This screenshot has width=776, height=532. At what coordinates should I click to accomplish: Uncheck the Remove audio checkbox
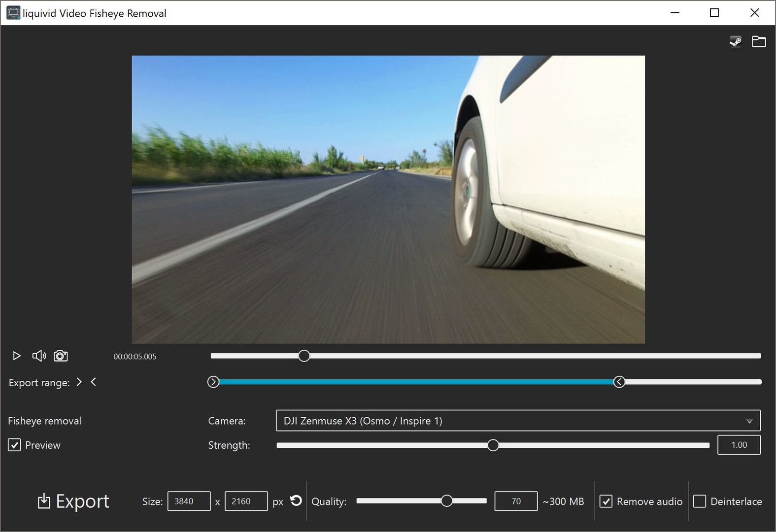pyautogui.click(x=606, y=501)
